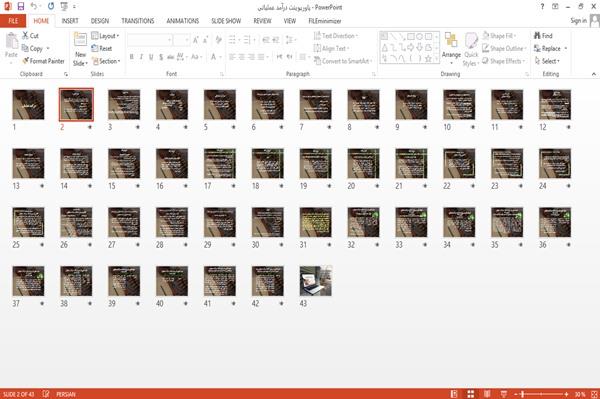
Task: Click zoom out minus button
Action: (516, 394)
